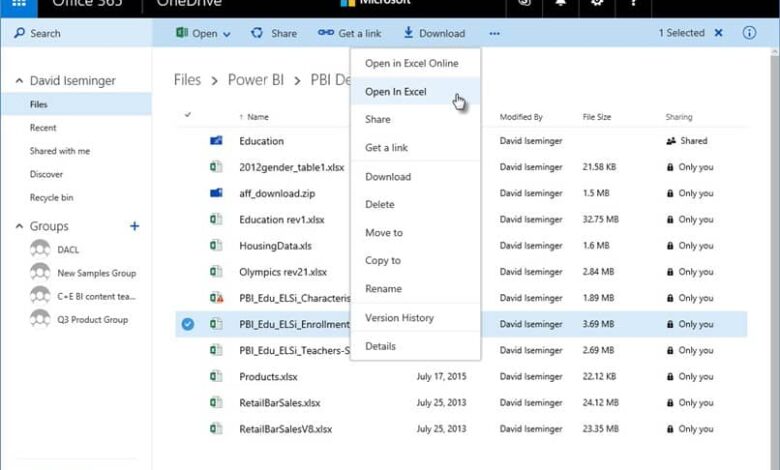Click the Search field
The image size is (780, 470).
77,33
